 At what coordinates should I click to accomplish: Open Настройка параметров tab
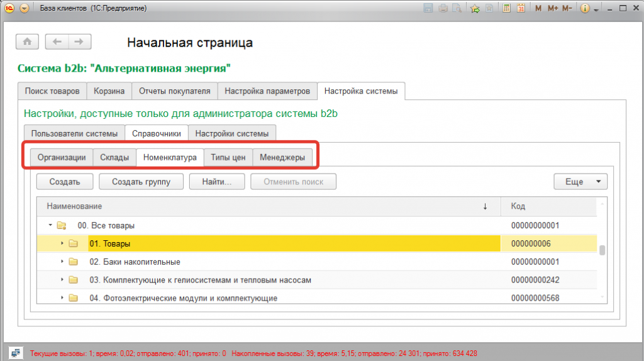tap(267, 91)
